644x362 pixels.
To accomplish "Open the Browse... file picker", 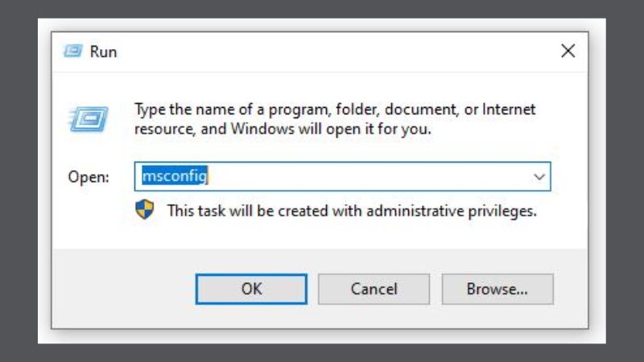I will pyautogui.click(x=497, y=288).
